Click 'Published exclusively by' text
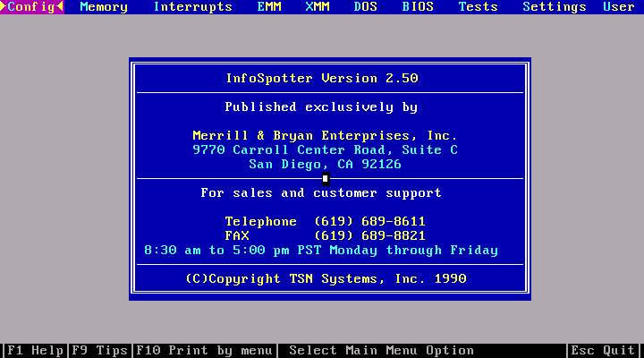Screen dimensions: 644x358 coord(321,107)
